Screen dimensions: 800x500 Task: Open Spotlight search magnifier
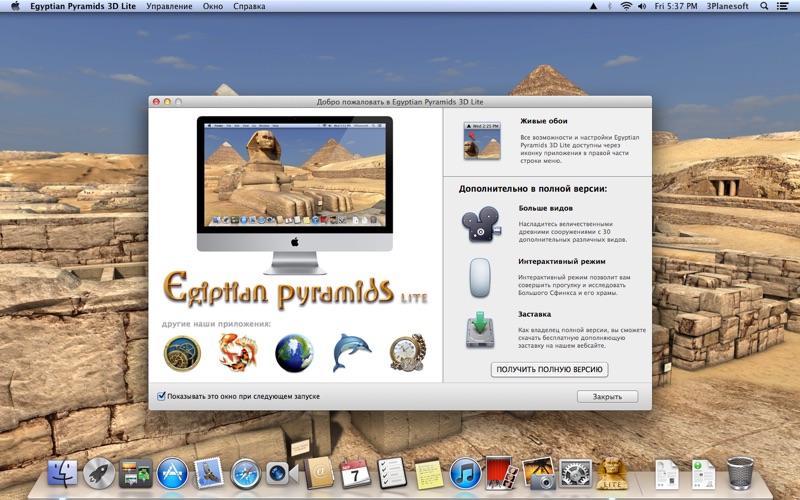point(764,6)
